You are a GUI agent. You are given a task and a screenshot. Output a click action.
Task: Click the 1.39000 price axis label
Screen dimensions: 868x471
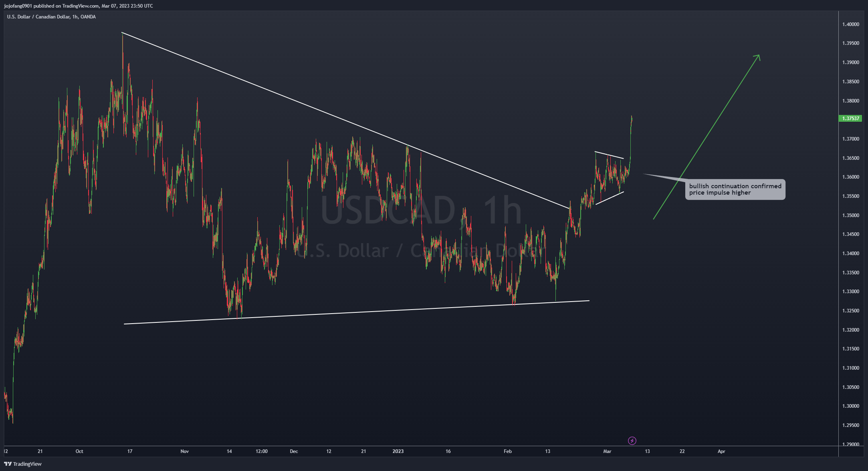pyautogui.click(x=850, y=62)
